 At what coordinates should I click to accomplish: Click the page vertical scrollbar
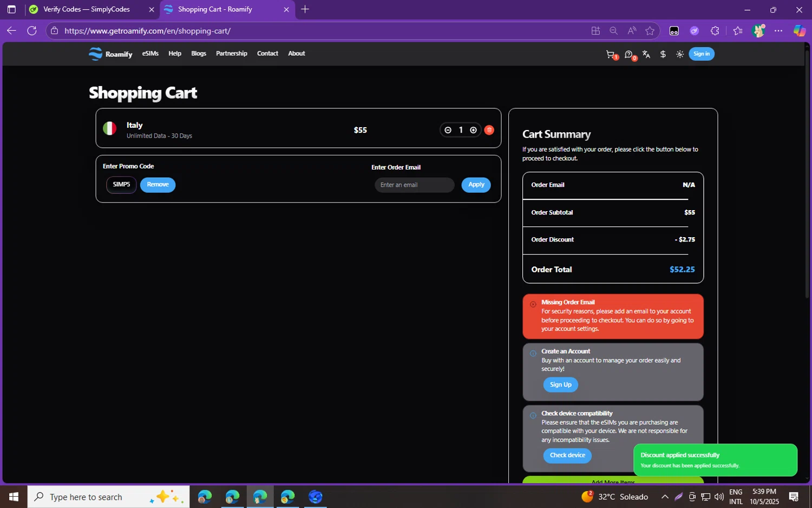(807, 173)
